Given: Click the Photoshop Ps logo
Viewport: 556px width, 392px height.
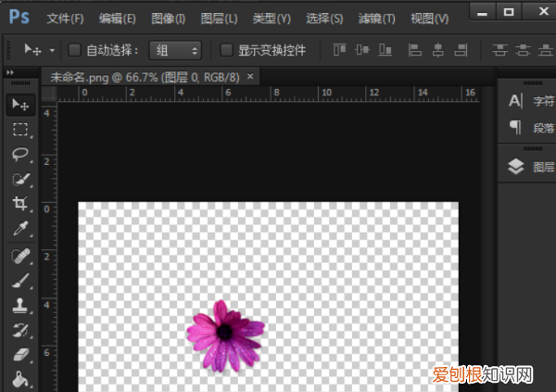Looking at the screenshot, I should pyautogui.click(x=19, y=17).
